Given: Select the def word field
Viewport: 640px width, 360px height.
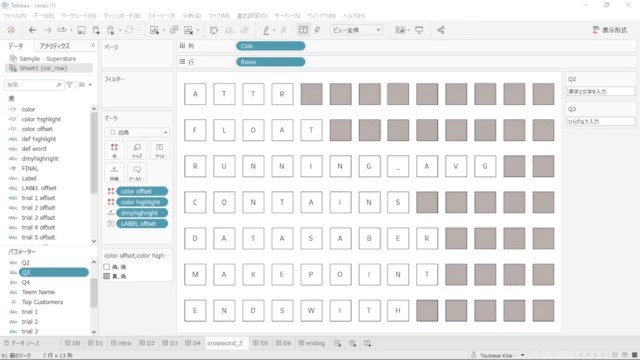Looking at the screenshot, I should click(34, 149).
